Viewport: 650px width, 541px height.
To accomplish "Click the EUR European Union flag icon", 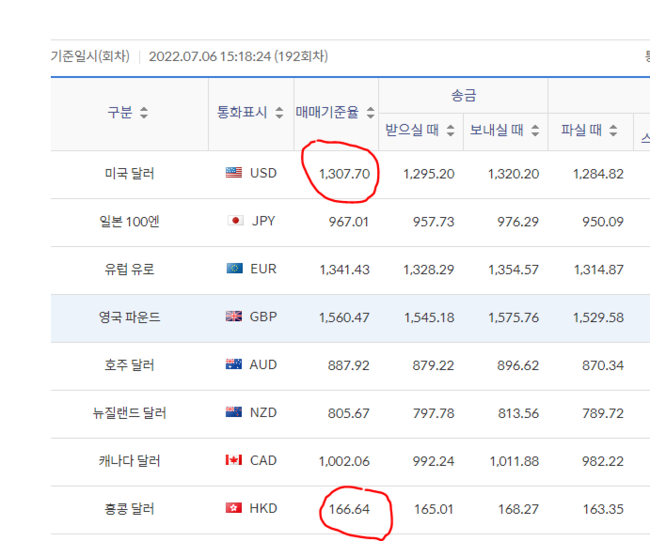I will pos(234,269).
